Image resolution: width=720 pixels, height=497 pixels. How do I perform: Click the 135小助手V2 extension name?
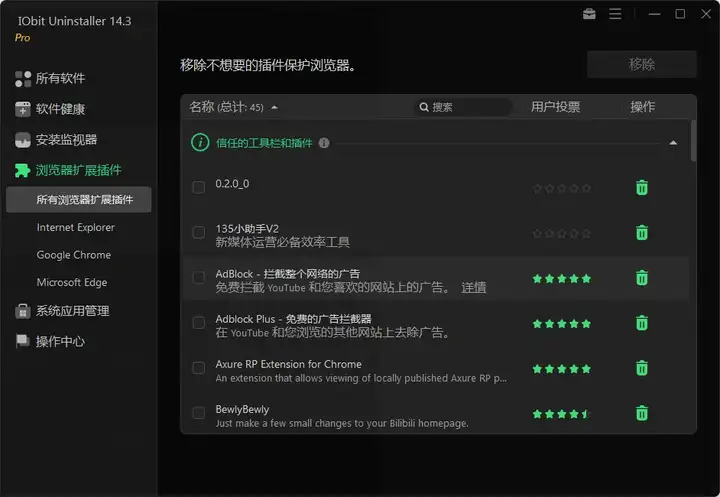coord(247,229)
